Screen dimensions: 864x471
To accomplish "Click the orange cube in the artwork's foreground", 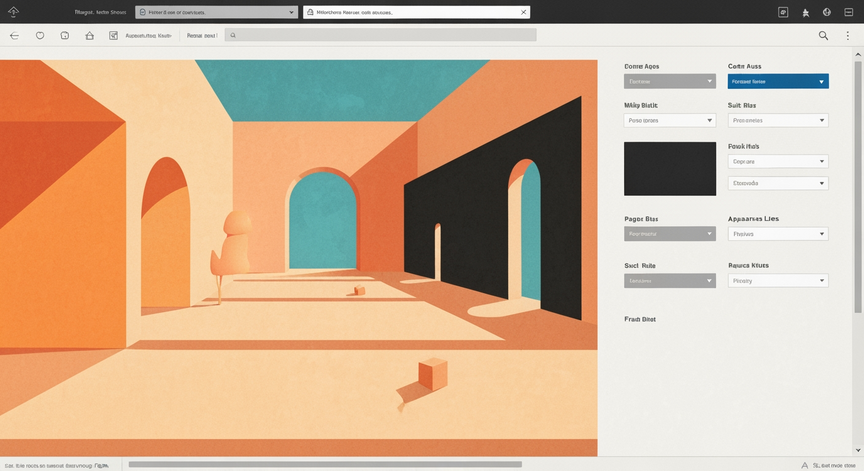I will point(433,373).
